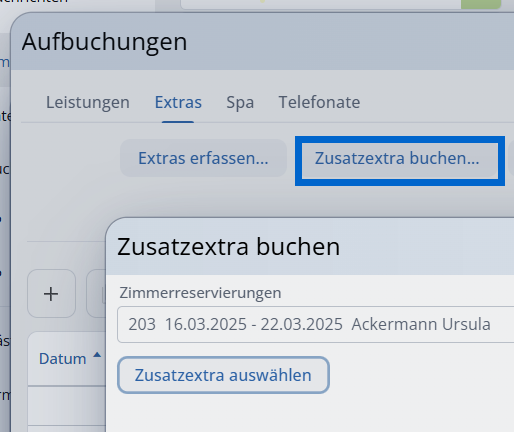Sort the table by Datum column

63,359
